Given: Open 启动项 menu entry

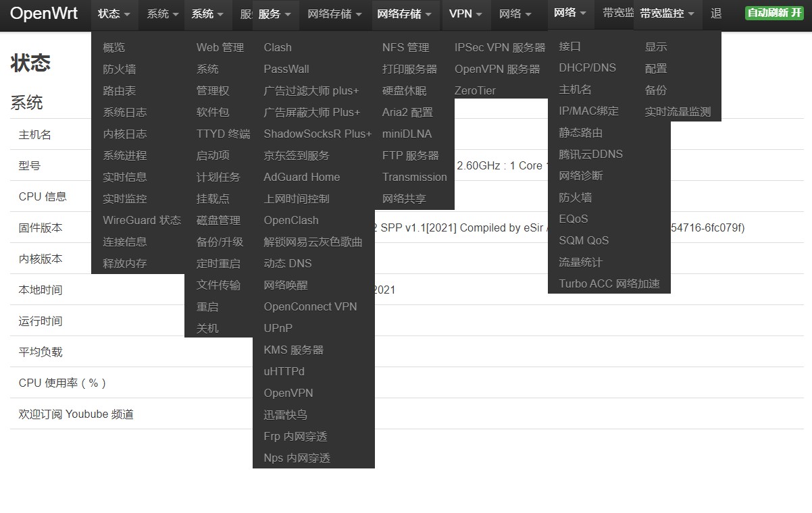Looking at the screenshot, I should tap(213, 155).
